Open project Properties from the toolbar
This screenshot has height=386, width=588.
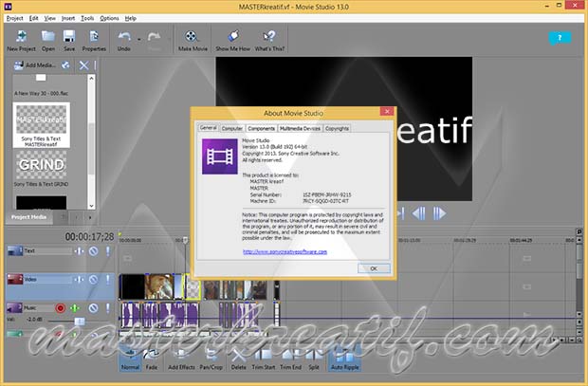(94, 41)
